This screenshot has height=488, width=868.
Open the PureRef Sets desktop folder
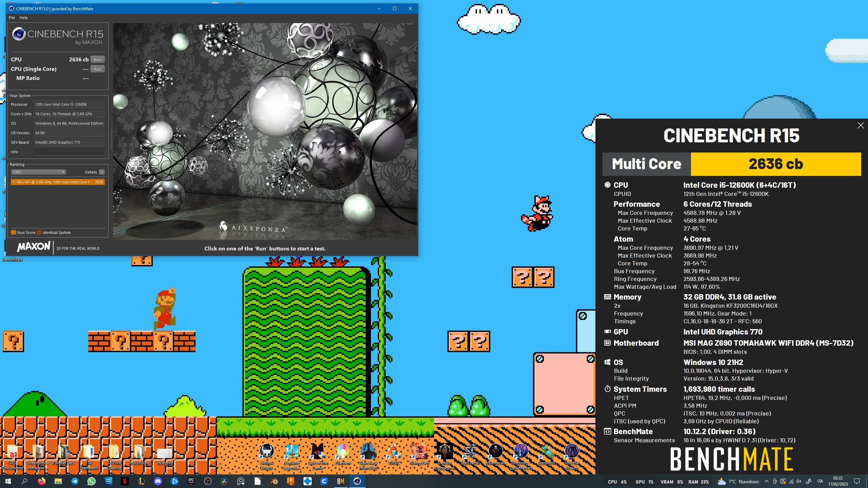coord(63,454)
